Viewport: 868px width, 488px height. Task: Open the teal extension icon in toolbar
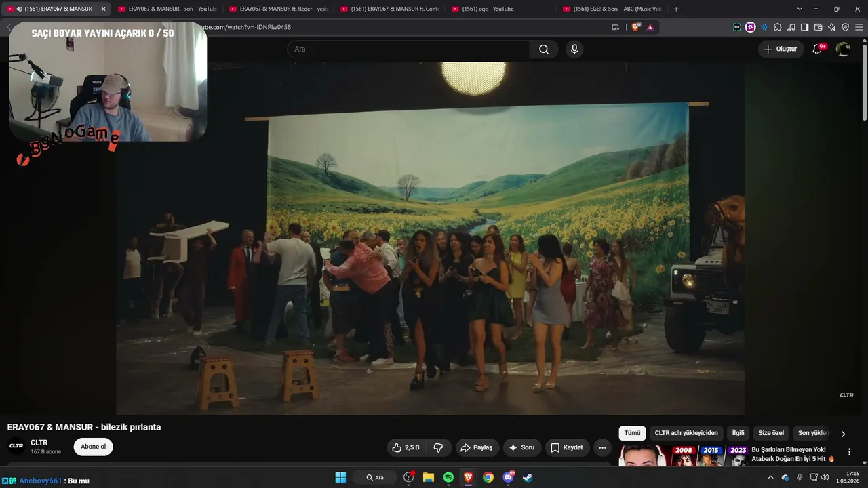737,27
